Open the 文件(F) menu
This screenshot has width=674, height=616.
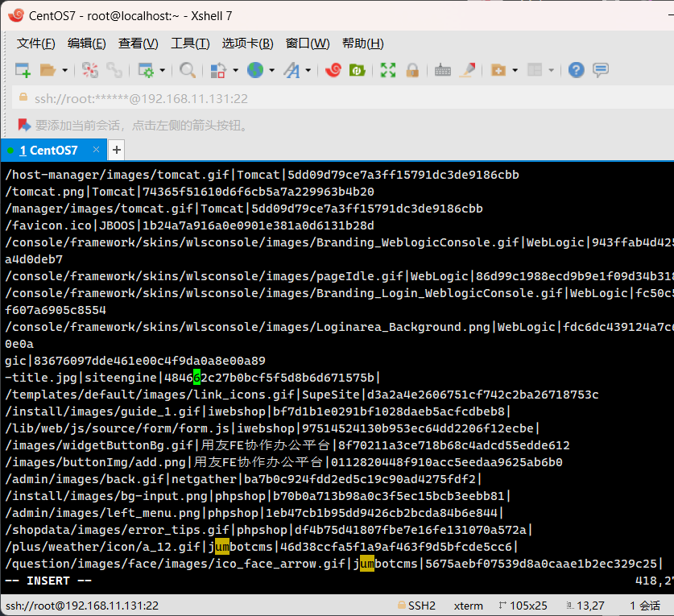coord(36,43)
